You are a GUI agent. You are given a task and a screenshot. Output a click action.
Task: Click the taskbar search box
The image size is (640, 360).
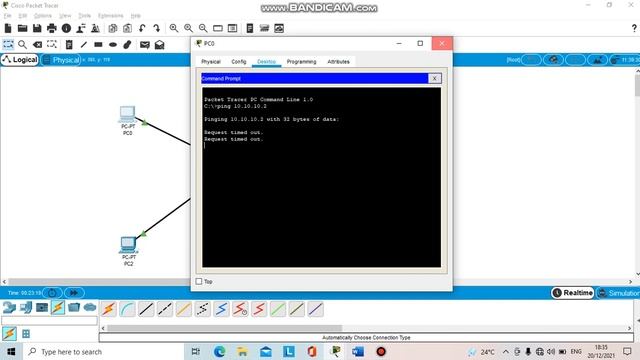click(x=104, y=351)
